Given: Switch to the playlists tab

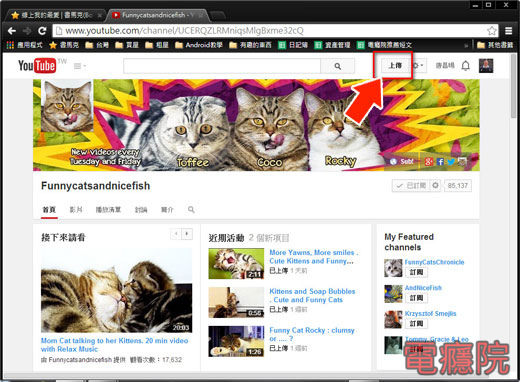Looking at the screenshot, I should coord(108,210).
